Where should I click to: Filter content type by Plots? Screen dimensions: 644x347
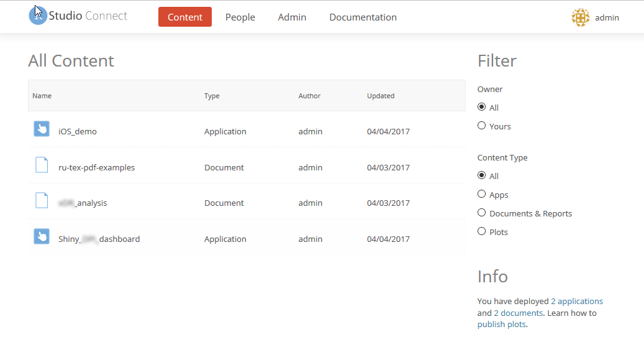(x=482, y=231)
